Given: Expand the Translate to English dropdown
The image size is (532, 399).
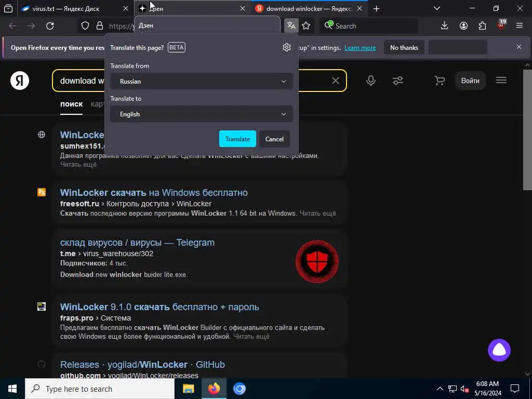Looking at the screenshot, I should (x=202, y=114).
